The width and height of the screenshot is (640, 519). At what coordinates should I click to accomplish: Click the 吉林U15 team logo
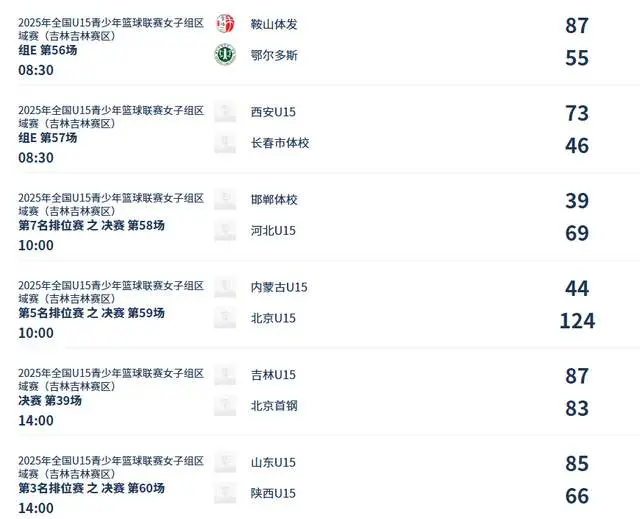[225, 375]
